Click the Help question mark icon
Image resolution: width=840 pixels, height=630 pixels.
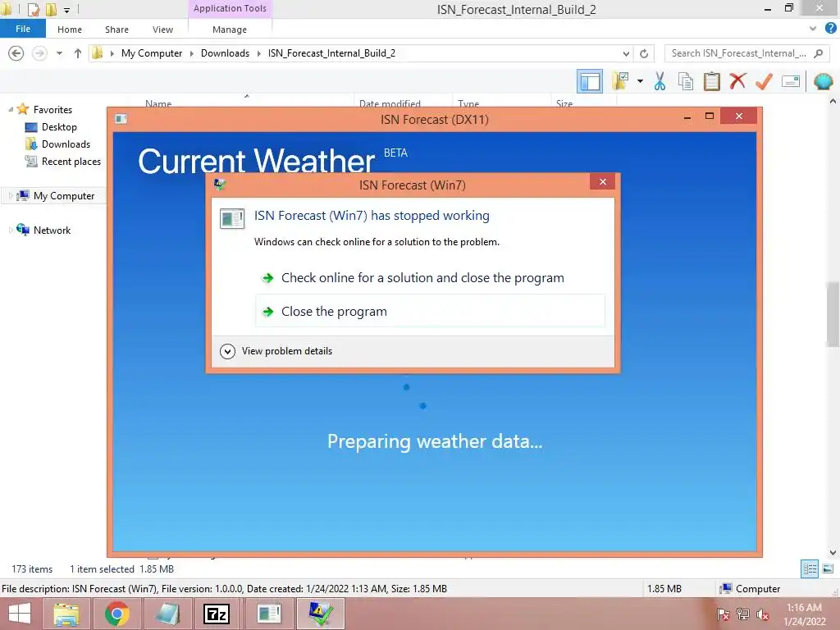click(x=831, y=29)
